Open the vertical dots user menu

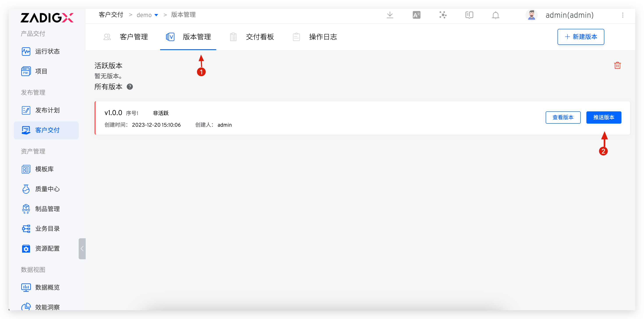tap(623, 15)
